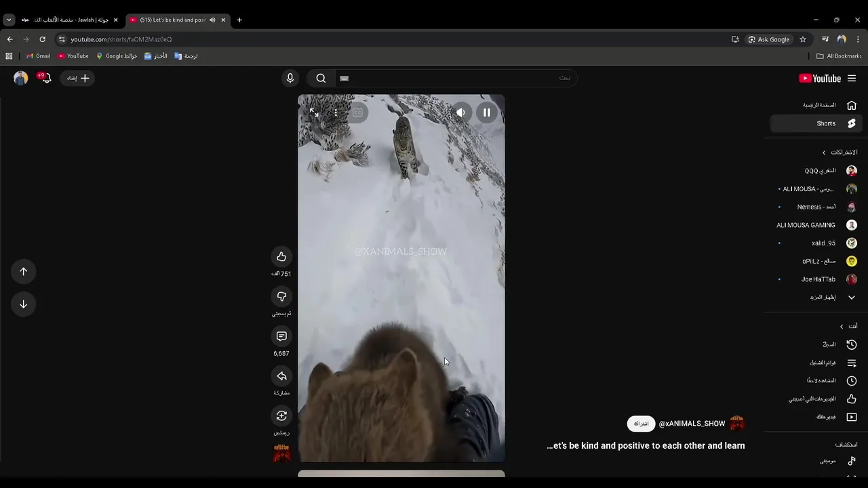Go to YouTube home via logo
Viewport: 868px width, 488px height.
pyautogui.click(x=820, y=79)
